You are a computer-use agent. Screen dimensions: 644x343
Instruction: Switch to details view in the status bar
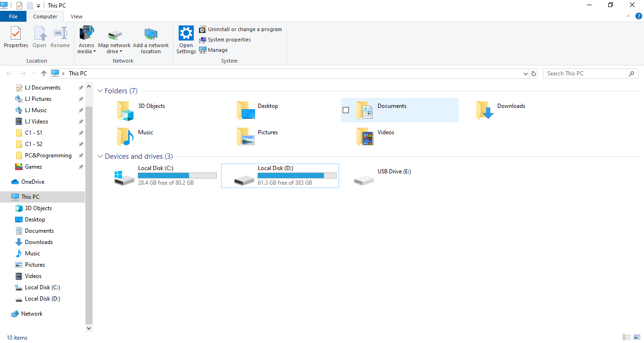pyautogui.click(x=626, y=337)
